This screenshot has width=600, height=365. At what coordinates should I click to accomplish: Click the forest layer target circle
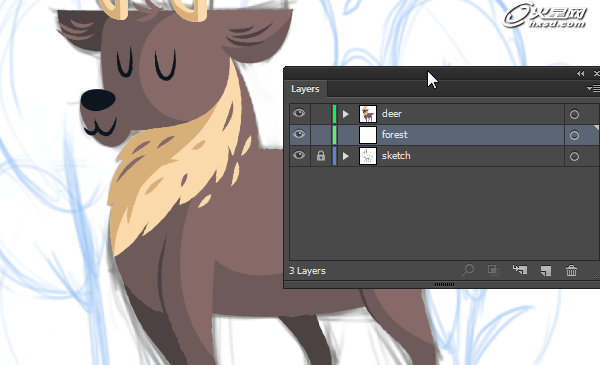click(x=574, y=135)
